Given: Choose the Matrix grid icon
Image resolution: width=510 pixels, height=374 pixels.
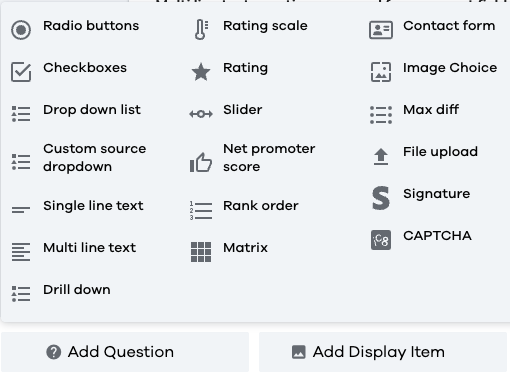Looking at the screenshot, I should [201, 252].
